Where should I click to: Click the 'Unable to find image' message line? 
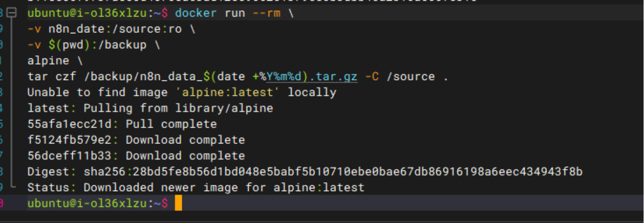pyautogui.click(x=182, y=92)
